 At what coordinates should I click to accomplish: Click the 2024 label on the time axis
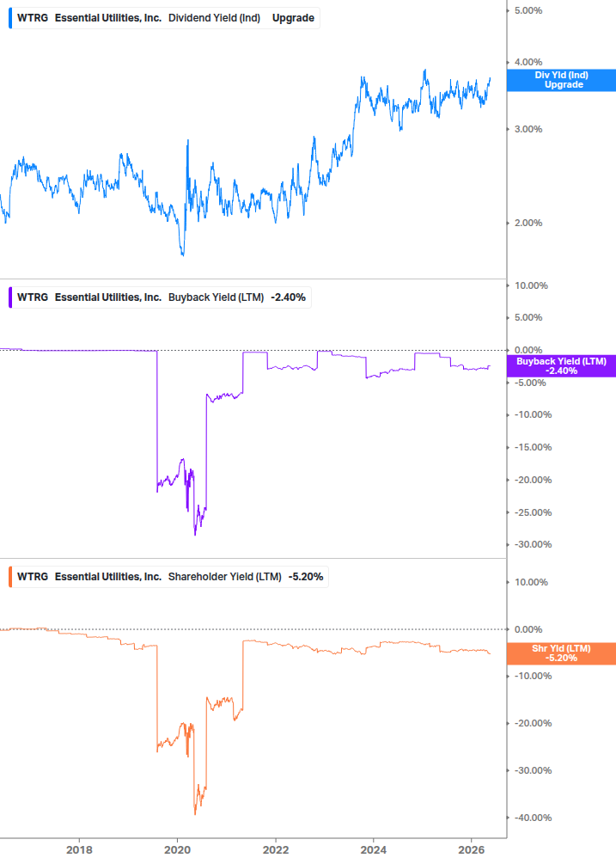(373, 849)
